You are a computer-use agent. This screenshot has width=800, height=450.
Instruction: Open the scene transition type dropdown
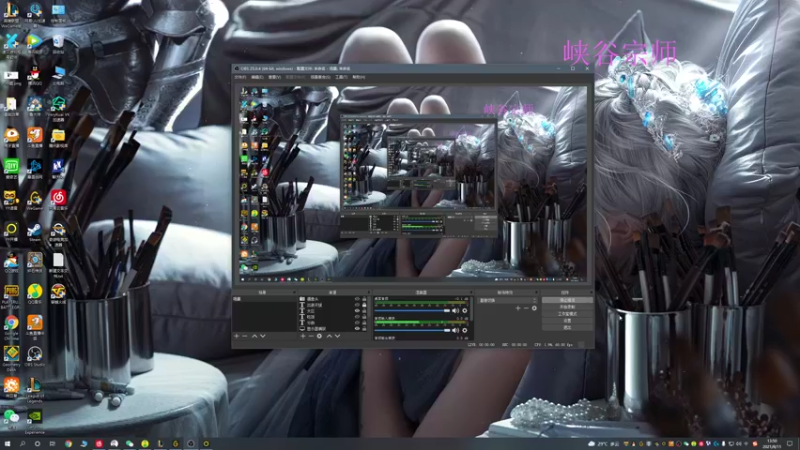[508, 301]
